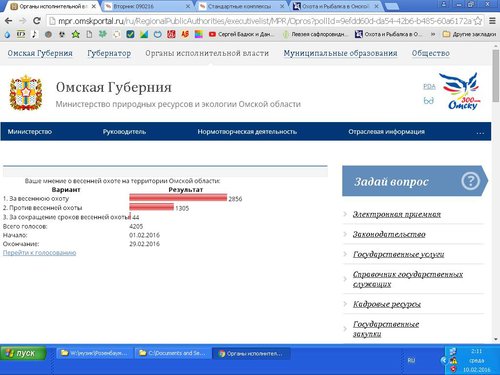Open the Губернатор top menu link
500x375 pixels.
pyautogui.click(x=109, y=53)
